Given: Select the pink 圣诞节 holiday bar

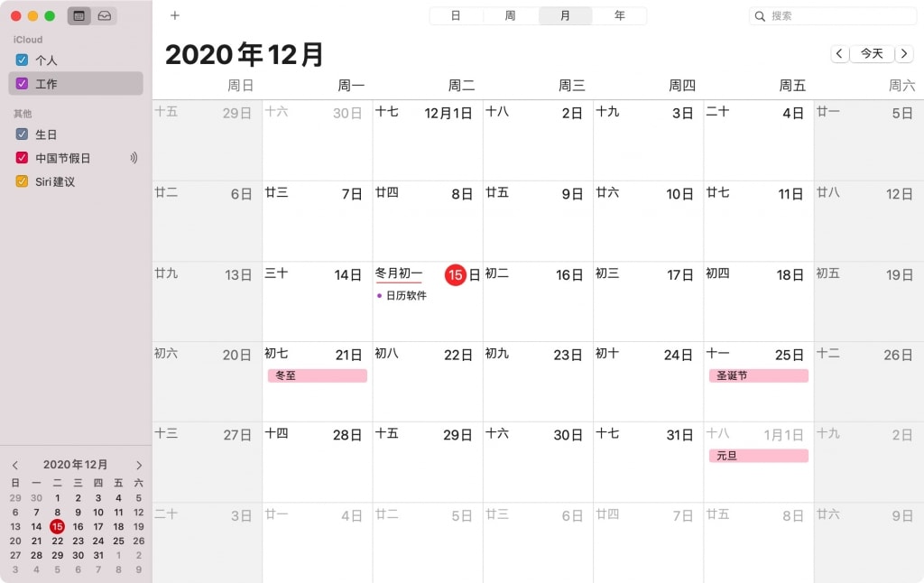Looking at the screenshot, I should tap(758, 375).
